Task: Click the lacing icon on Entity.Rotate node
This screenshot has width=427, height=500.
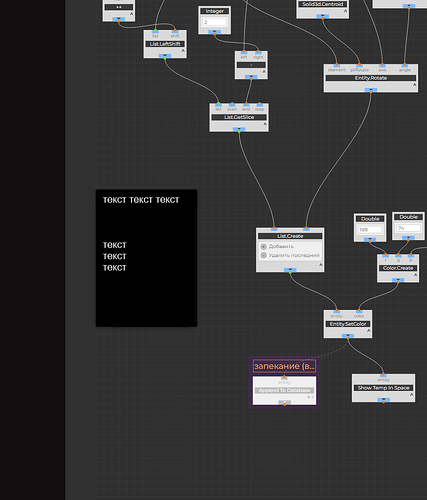Action: pos(414,85)
